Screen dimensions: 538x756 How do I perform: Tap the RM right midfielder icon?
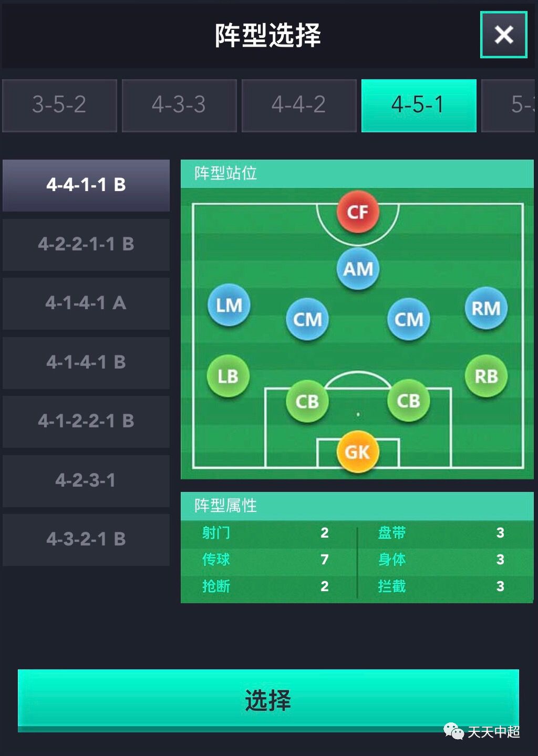[486, 308]
